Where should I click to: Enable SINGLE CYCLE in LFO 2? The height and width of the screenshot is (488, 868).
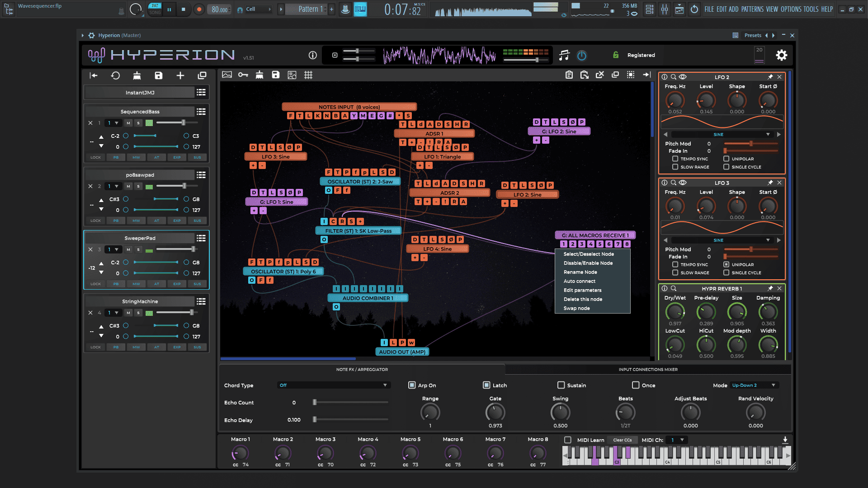pos(726,167)
